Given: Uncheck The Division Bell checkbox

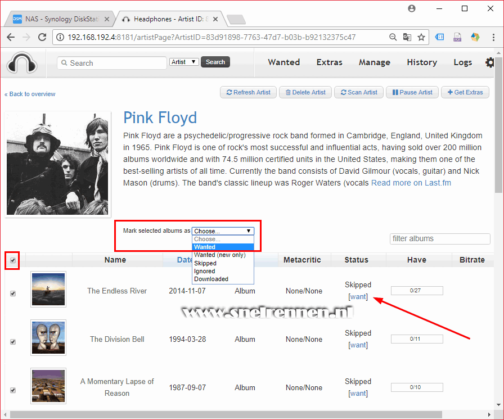Looking at the screenshot, I should [13, 342].
